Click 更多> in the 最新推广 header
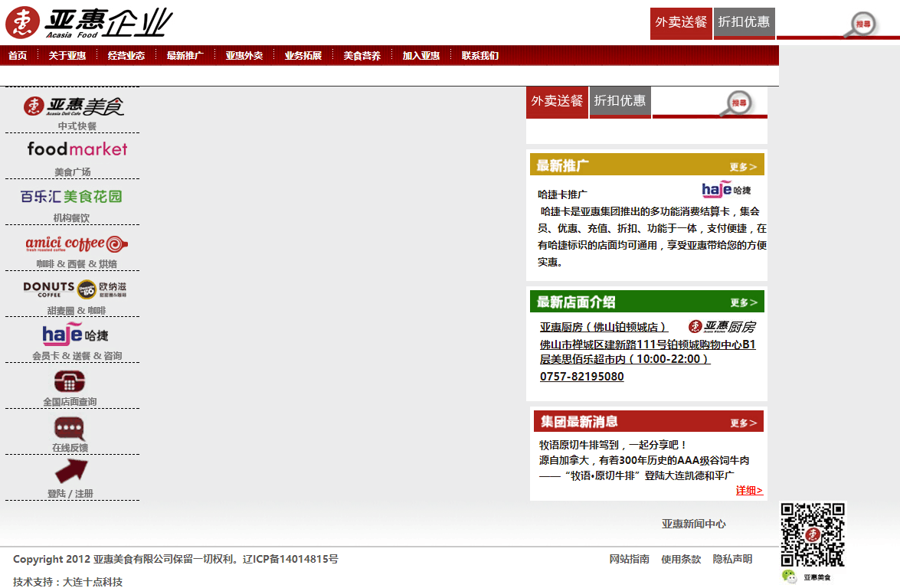Viewport: 900px width, 588px height. pyautogui.click(x=743, y=167)
